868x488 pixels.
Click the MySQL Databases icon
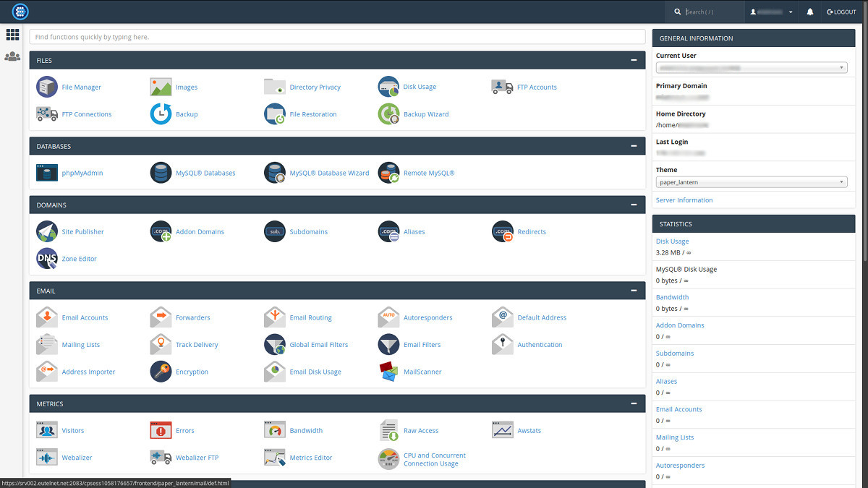pyautogui.click(x=161, y=173)
